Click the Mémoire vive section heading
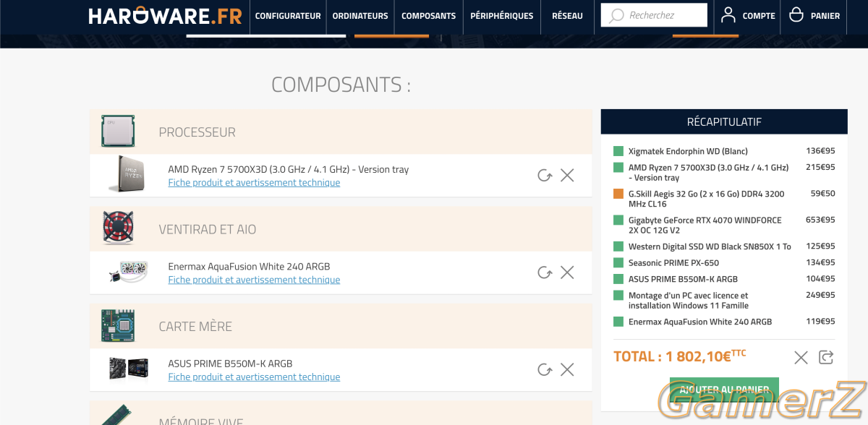Viewport: 868px width, 425px height. pyautogui.click(x=201, y=421)
